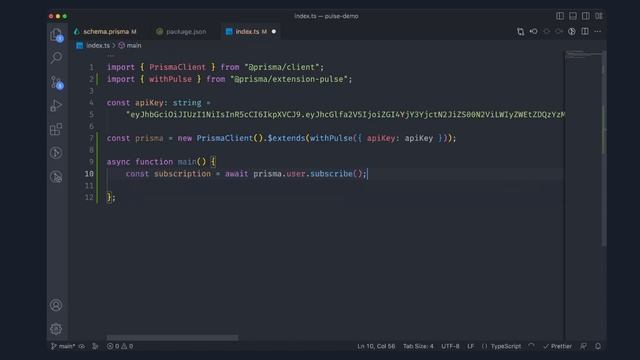Open the Accounts menu icon
This screenshot has height=360, width=640.
pyautogui.click(x=56, y=305)
